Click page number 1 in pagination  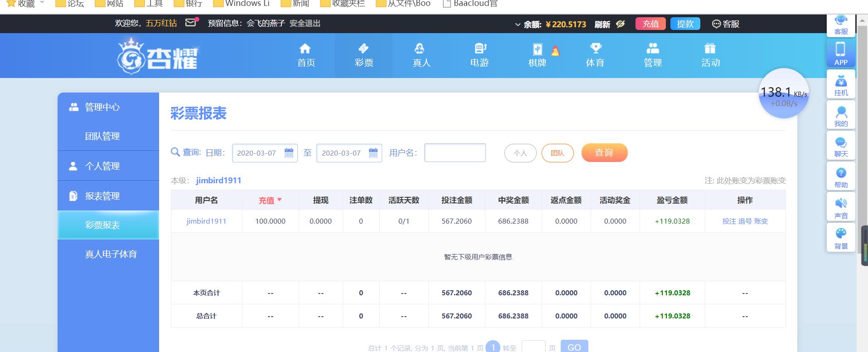pyautogui.click(x=493, y=347)
